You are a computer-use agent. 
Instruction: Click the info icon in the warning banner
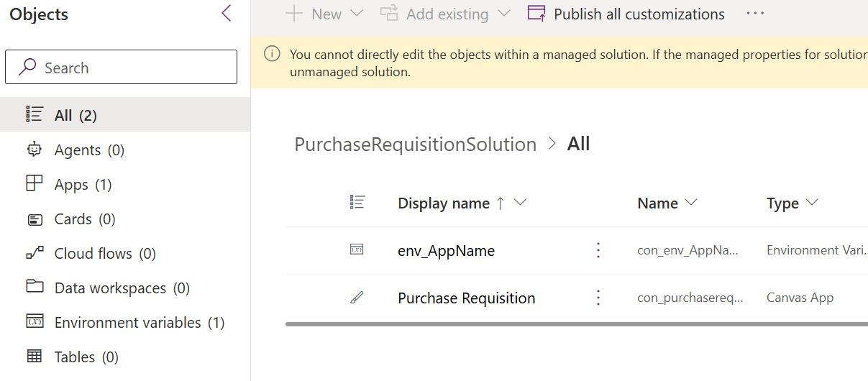click(x=272, y=54)
